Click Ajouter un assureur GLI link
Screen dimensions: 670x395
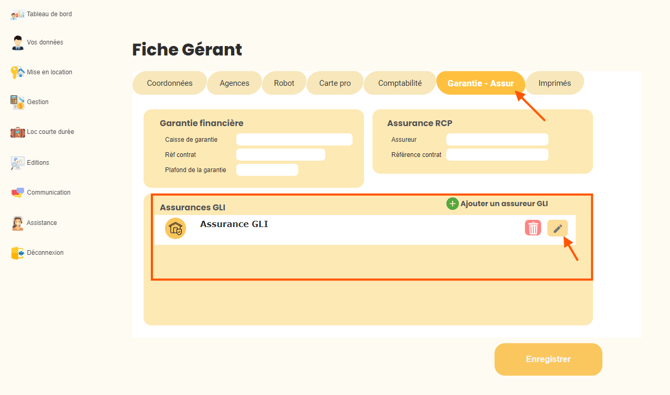[504, 204]
